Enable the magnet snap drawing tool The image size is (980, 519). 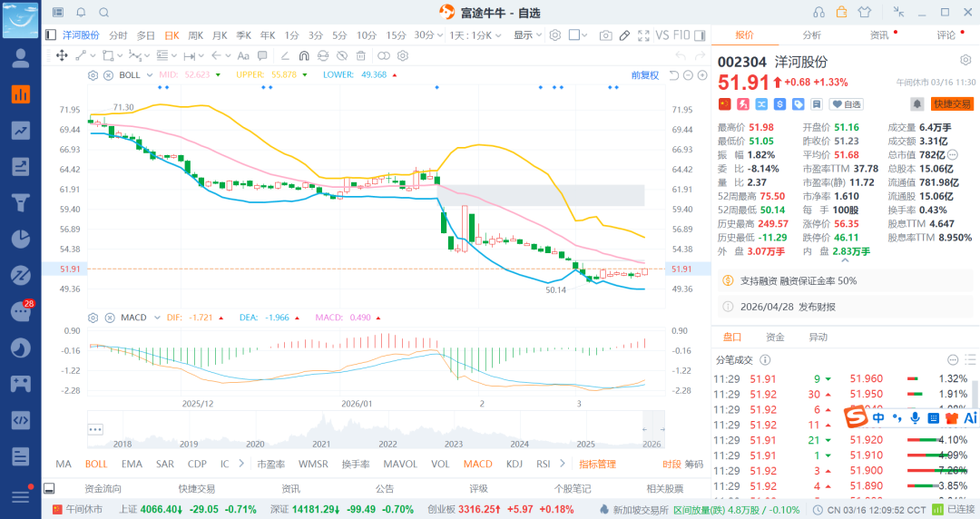pos(304,55)
